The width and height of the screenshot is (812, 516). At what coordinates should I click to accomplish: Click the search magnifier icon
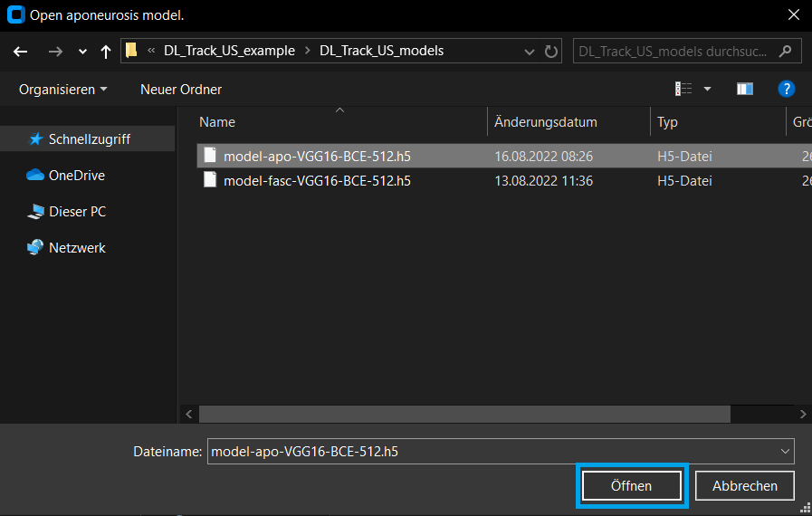click(x=784, y=51)
